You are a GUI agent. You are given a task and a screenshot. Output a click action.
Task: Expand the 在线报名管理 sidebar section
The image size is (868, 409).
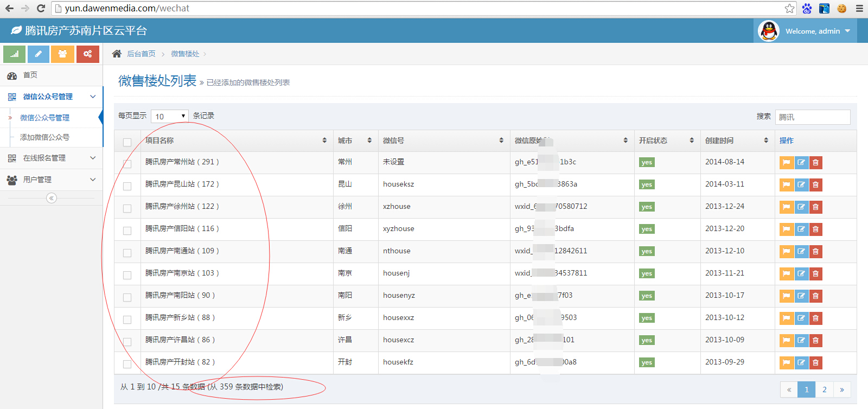coord(51,158)
